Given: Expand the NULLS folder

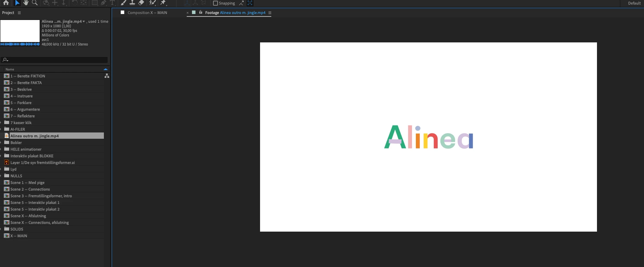Looking at the screenshot, I should point(1,176).
